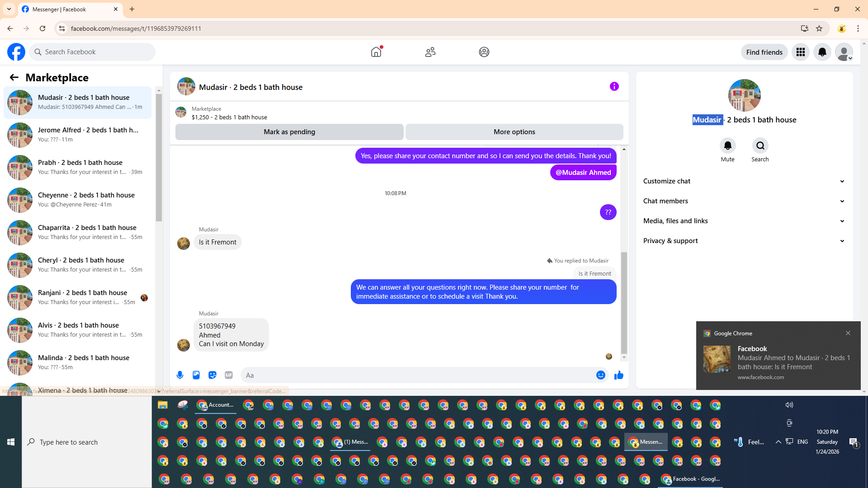Open the GIF picker icon
Viewport: 868px width, 488px height.
tap(229, 375)
